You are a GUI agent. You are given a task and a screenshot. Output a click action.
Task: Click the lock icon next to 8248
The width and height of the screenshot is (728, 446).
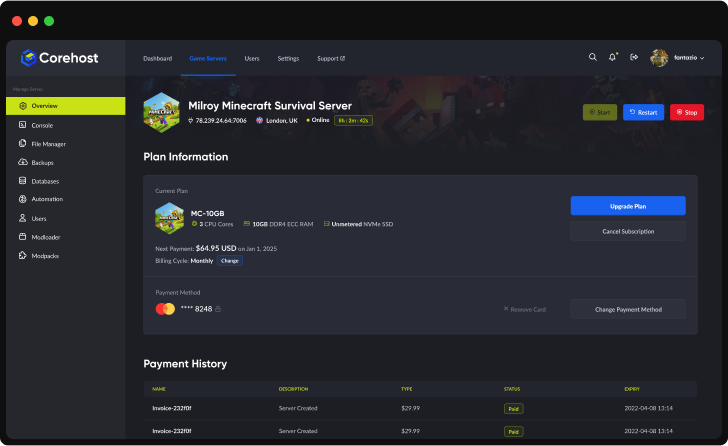218,309
